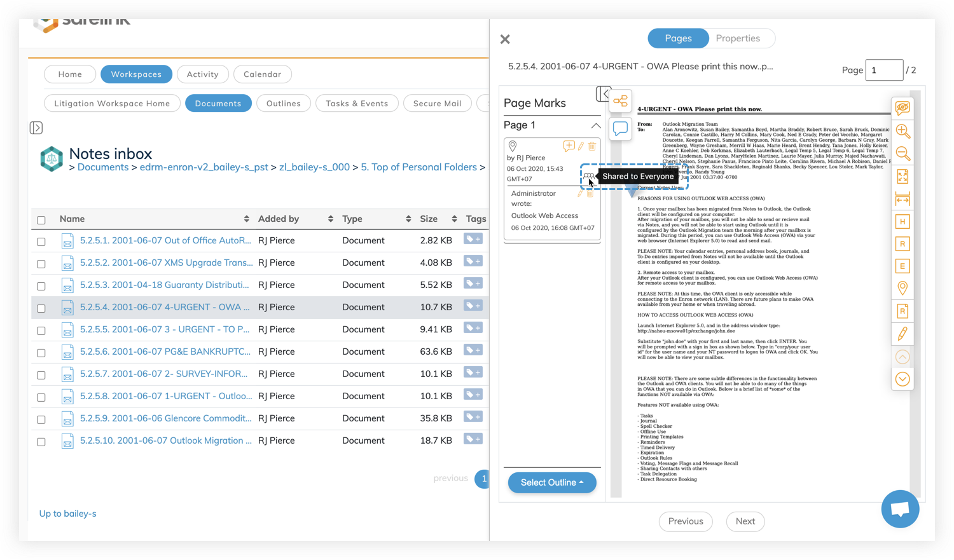The width and height of the screenshot is (954, 560).
Task: Open the Tasks & Events tab
Action: pyautogui.click(x=357, y=104)
